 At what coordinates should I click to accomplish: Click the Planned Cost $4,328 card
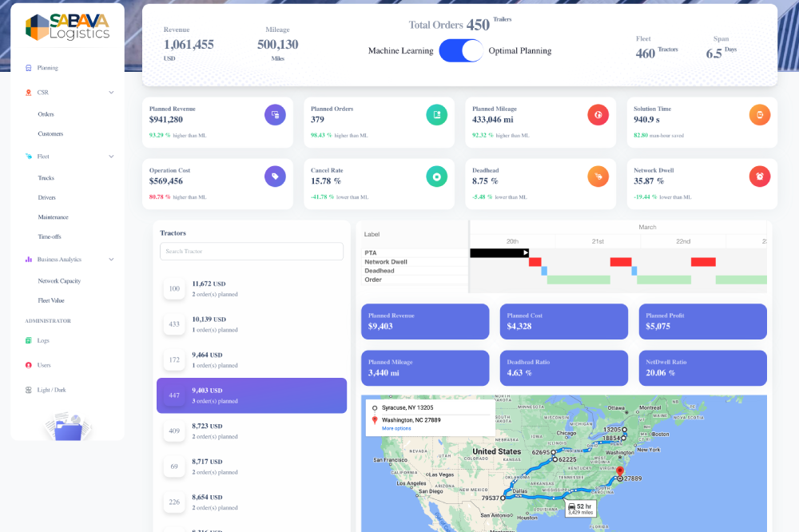pyautogui.click(x=563, y=322)
